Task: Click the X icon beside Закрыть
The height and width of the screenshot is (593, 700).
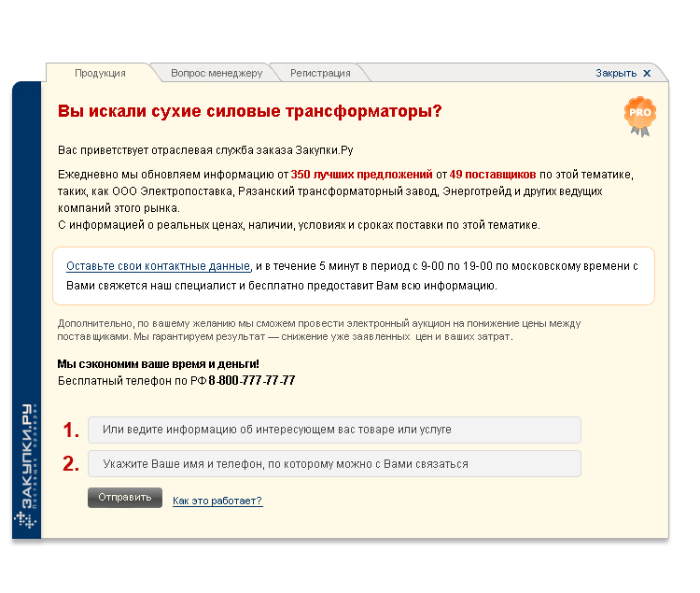Action: (x=647, y=73)
